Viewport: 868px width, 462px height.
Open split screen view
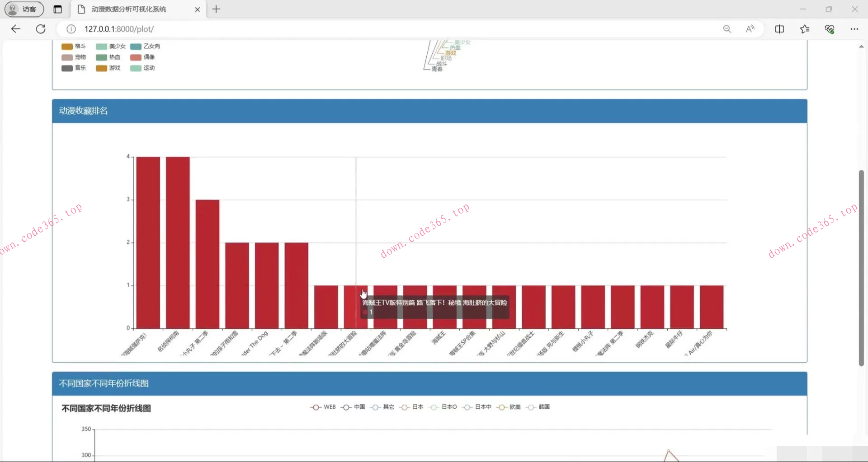(x=779, y=29)
